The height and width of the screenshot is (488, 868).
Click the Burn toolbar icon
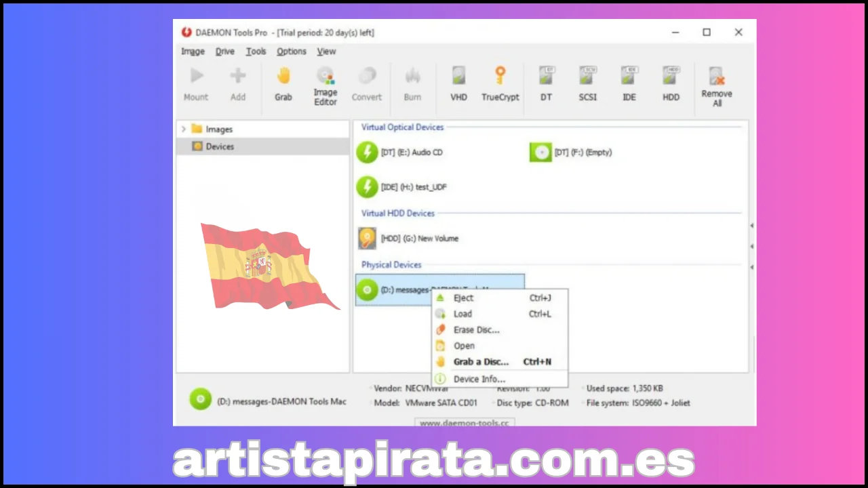click(412, 84)
